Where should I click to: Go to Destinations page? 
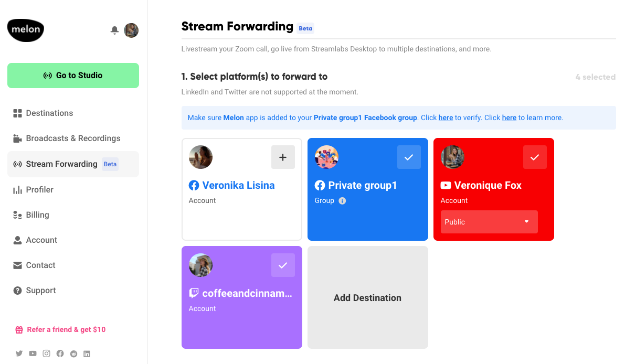click(73, 113)
